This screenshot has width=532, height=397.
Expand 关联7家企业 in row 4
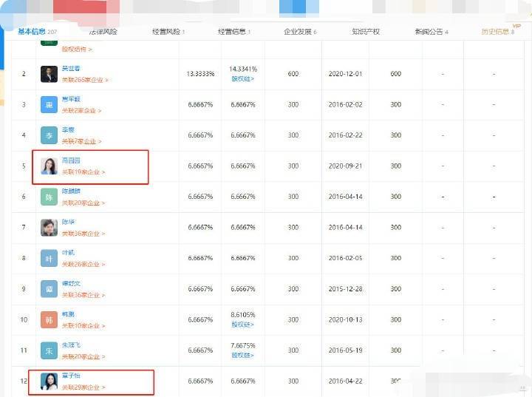(x=81, y=141)
